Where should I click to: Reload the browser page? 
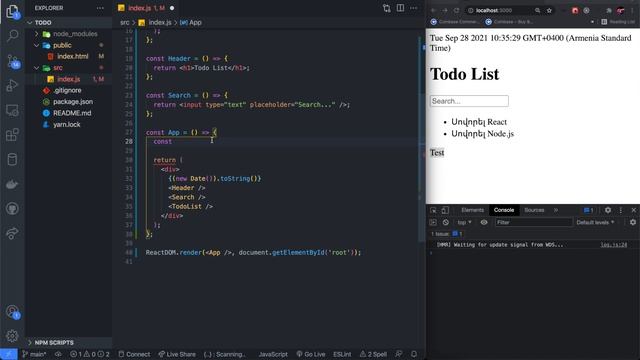(456, 10)
